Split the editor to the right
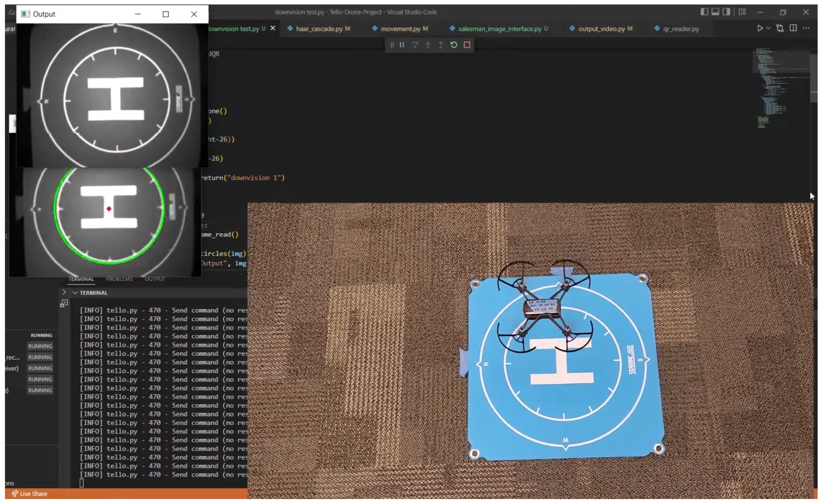This screenshot has width=823, height=504. pyautogui.click(x=793, y=28)
